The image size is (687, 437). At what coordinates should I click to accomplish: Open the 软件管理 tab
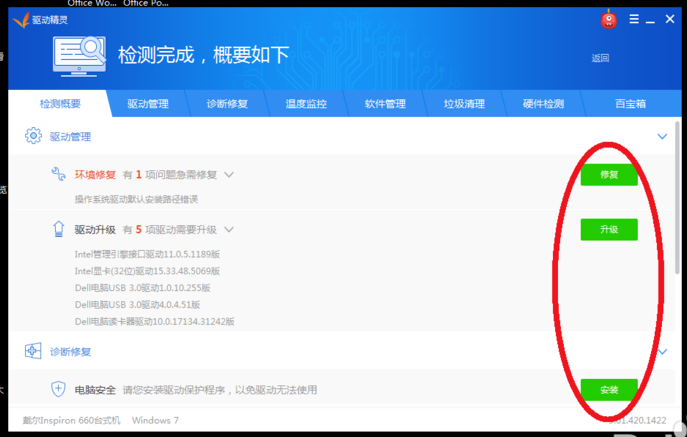click(x=385, y=104)
